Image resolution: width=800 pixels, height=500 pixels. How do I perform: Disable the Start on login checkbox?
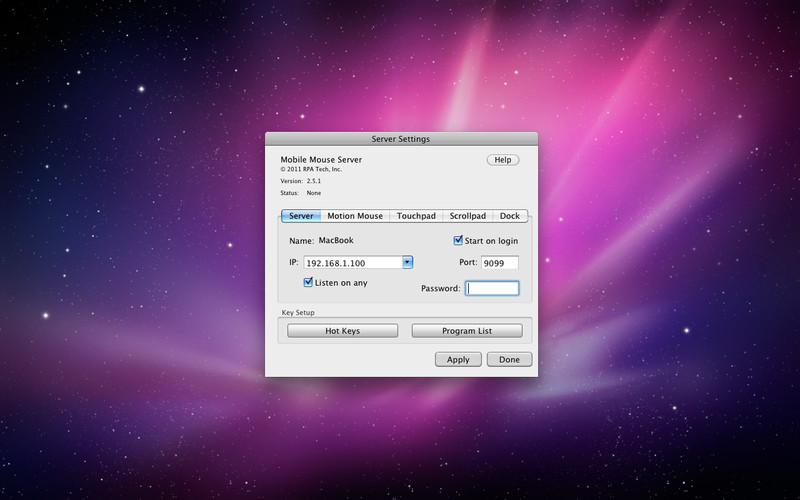[459, 240]
